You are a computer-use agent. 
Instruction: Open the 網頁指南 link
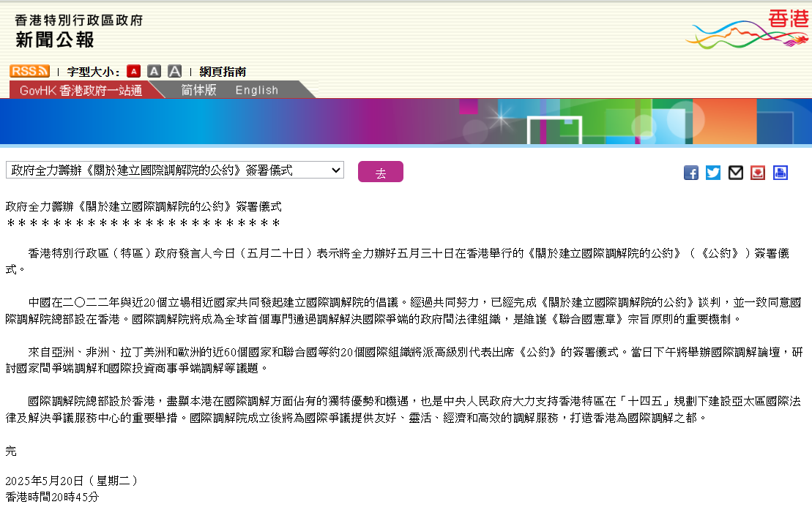point(223,72)
